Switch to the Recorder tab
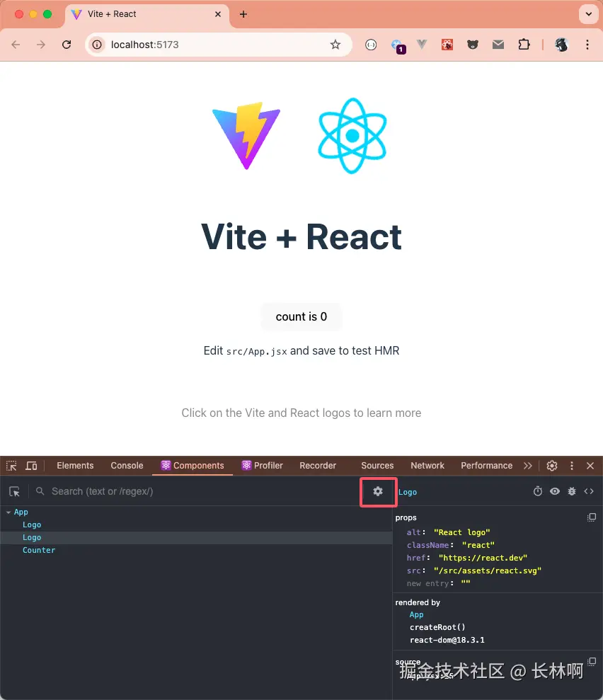Image resolution: width=603 pixels, height=700 pixels. pos(318,466)
